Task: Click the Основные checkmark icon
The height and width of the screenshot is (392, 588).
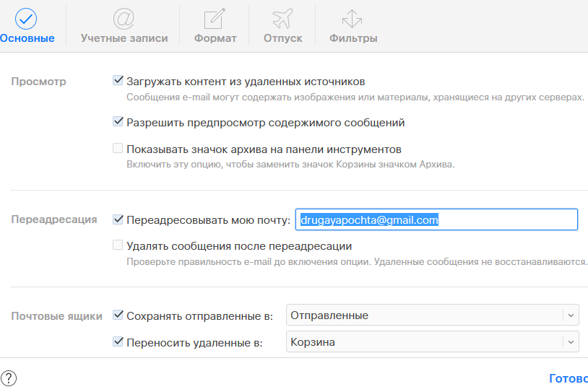Action: tap(26, 18)
